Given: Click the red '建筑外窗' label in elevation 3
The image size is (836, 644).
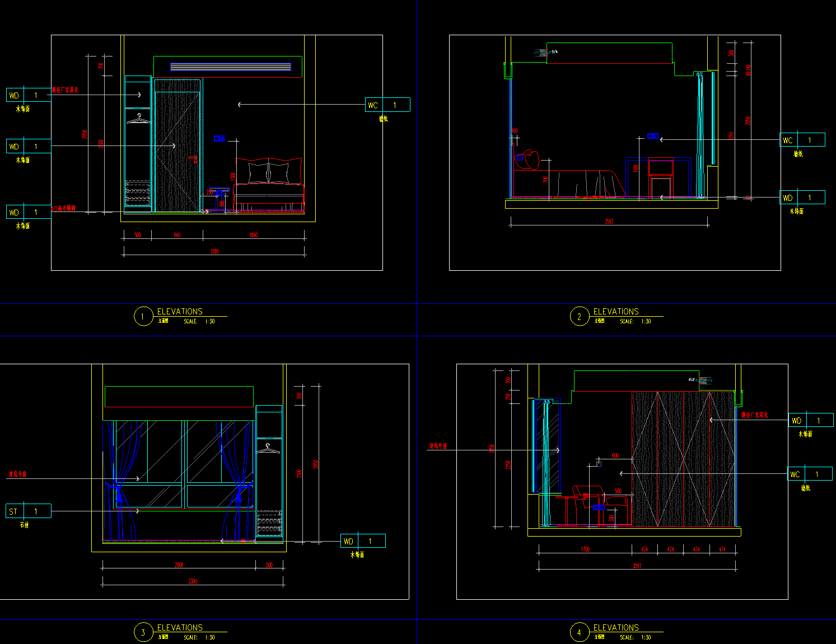Looking at the screenshot, I should click(x=17, y=474).
